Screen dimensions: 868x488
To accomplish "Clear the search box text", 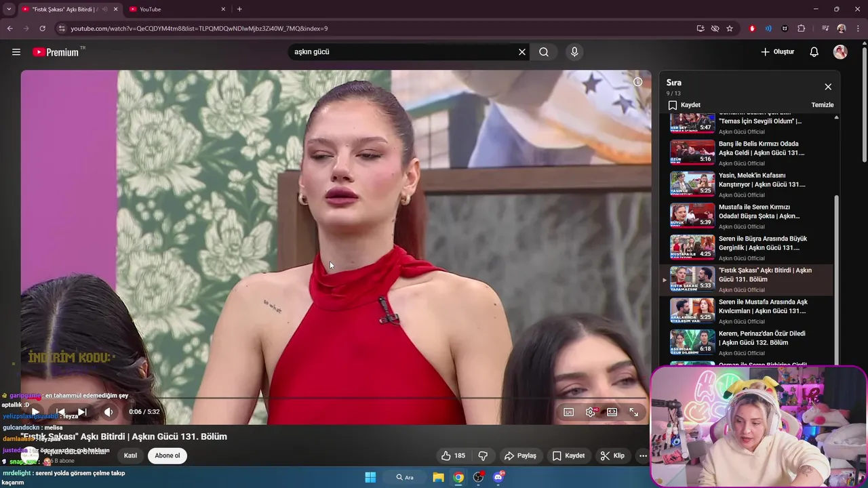I will click(x=522, y=52).
